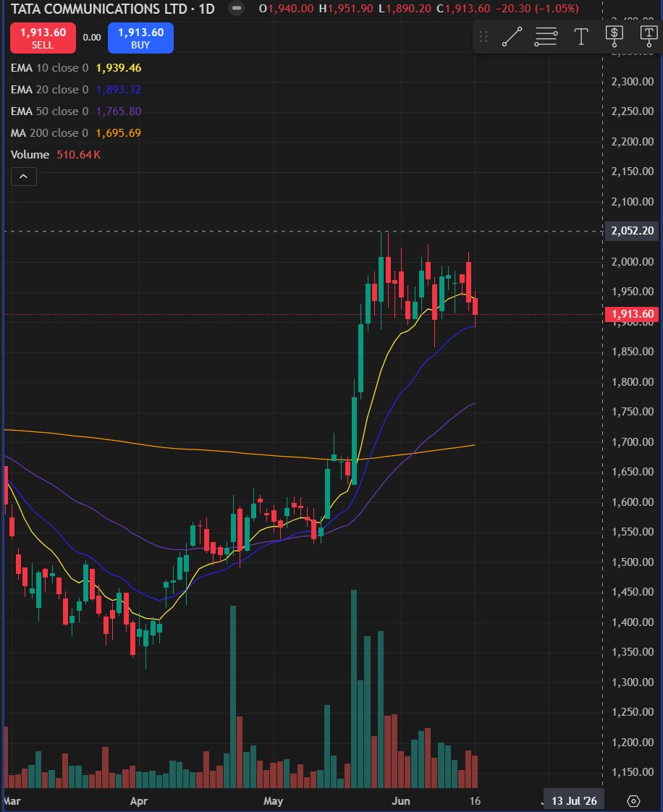663x812 pixels.
Task: Click the red SELL 1,913.60 button
Action: [x=43, y=38]
